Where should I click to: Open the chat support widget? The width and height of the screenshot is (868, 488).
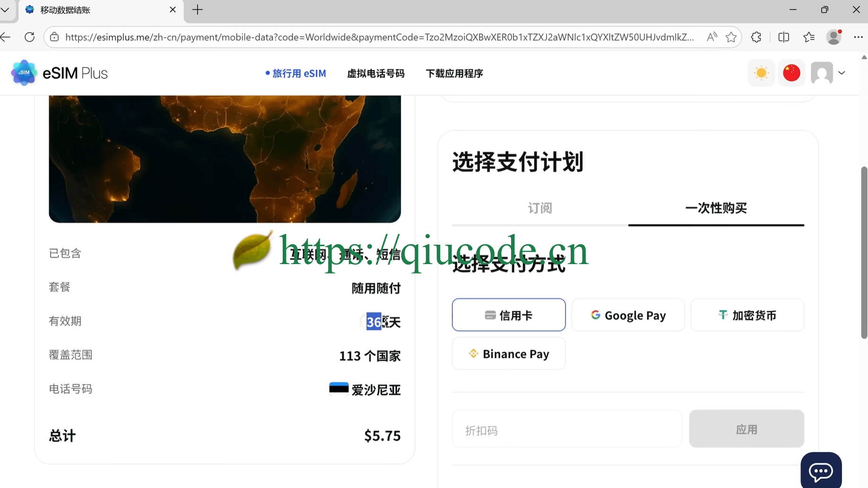pyautogui.click(x=821, y=471)
